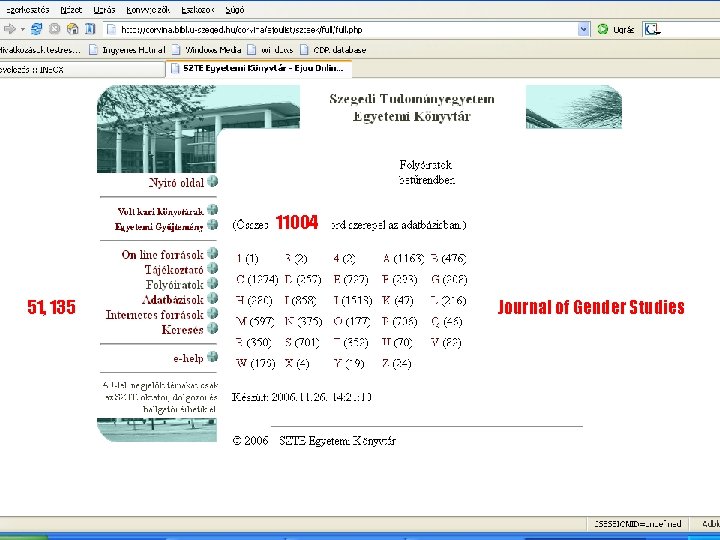Select journals starting with S (701)
The height and width of the screenshot is (540, 720).
coord(302,343)
